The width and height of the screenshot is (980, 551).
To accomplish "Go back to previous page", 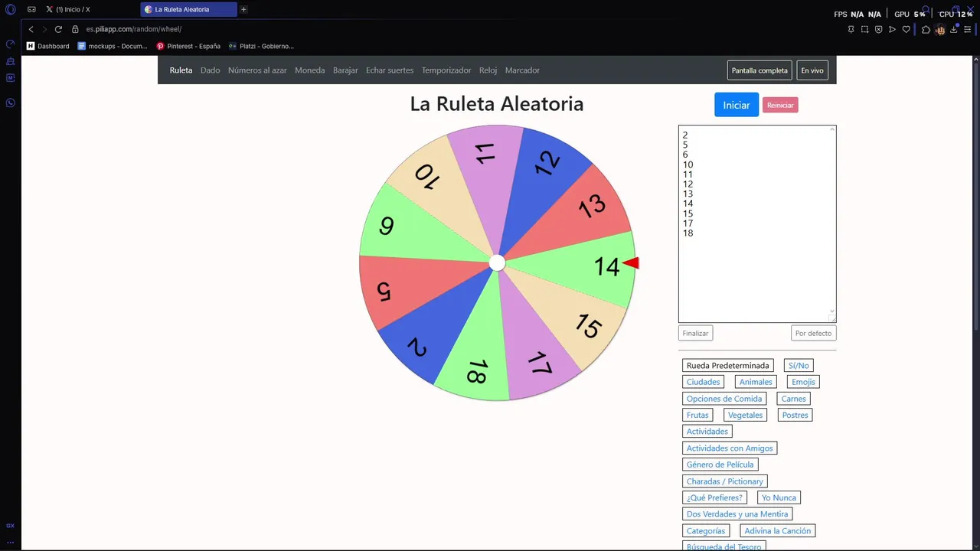I will 31,29.
